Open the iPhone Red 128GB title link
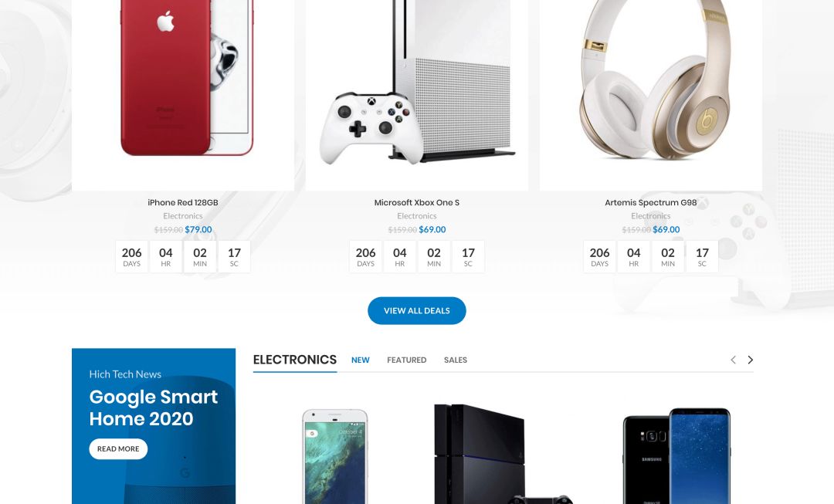 183,202
